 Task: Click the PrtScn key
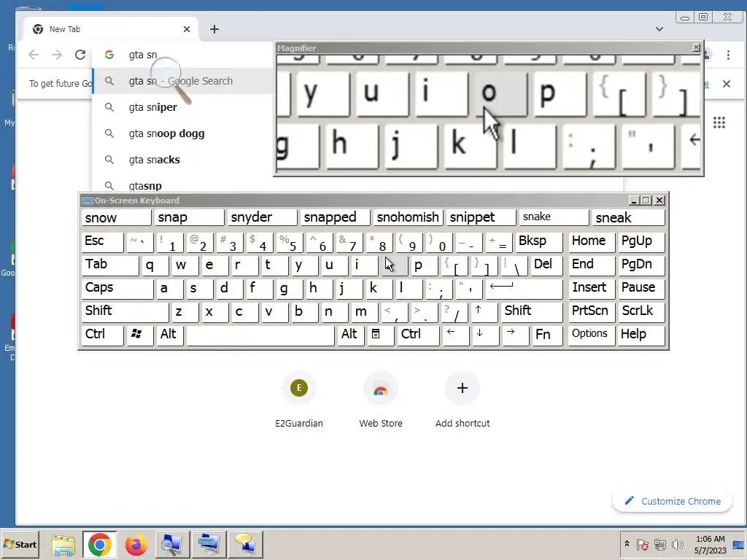pos(591,312)
